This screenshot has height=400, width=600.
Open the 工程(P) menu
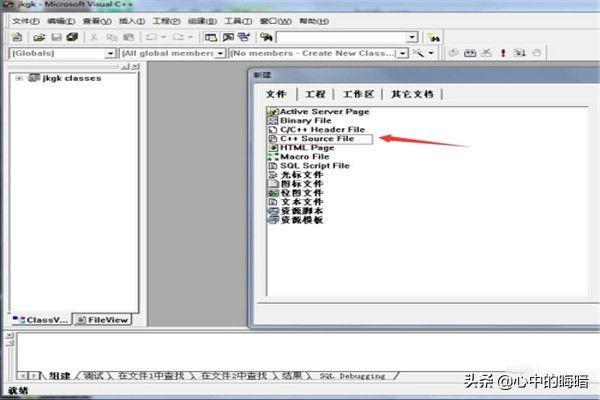coord(166,21)
